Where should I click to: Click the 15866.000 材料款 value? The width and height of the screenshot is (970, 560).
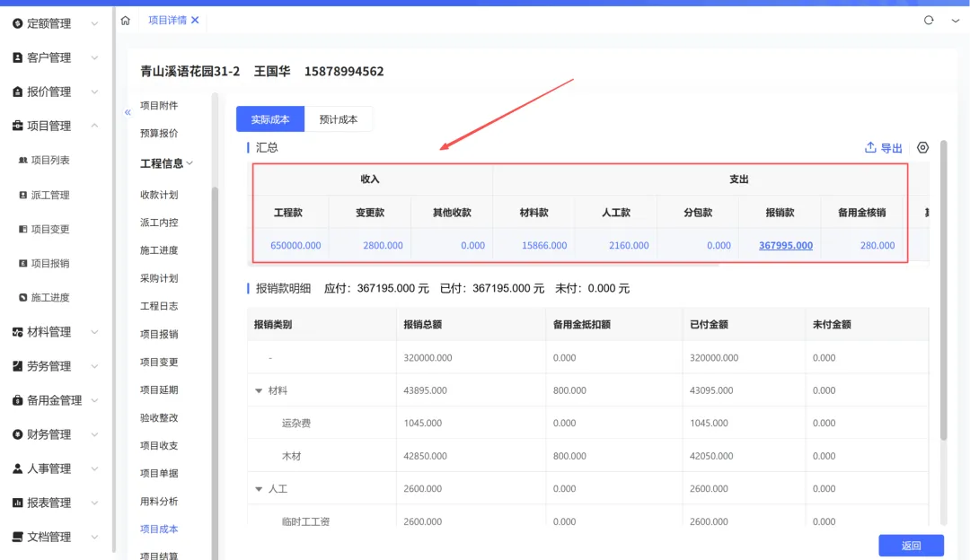coord(544,245)
